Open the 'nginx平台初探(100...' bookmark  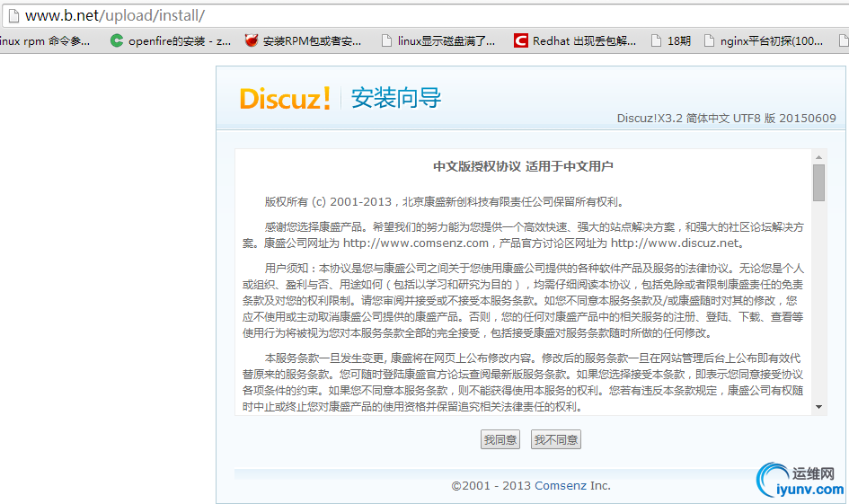pyautogui.click(x=772, y=41)
